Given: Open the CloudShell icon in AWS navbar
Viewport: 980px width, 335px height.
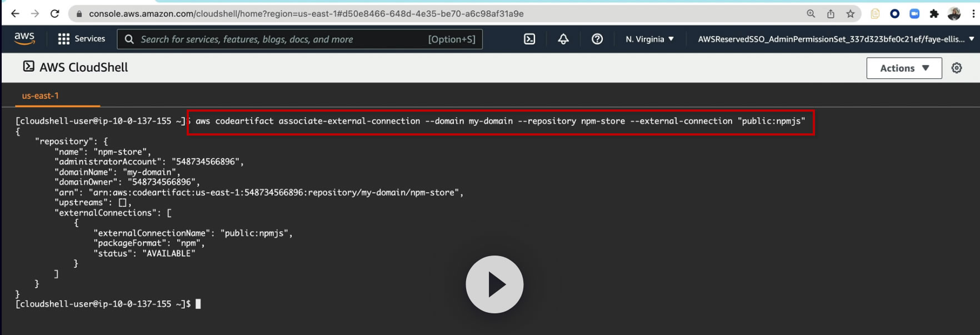Looking at the screenshot, I should [529, 39].
